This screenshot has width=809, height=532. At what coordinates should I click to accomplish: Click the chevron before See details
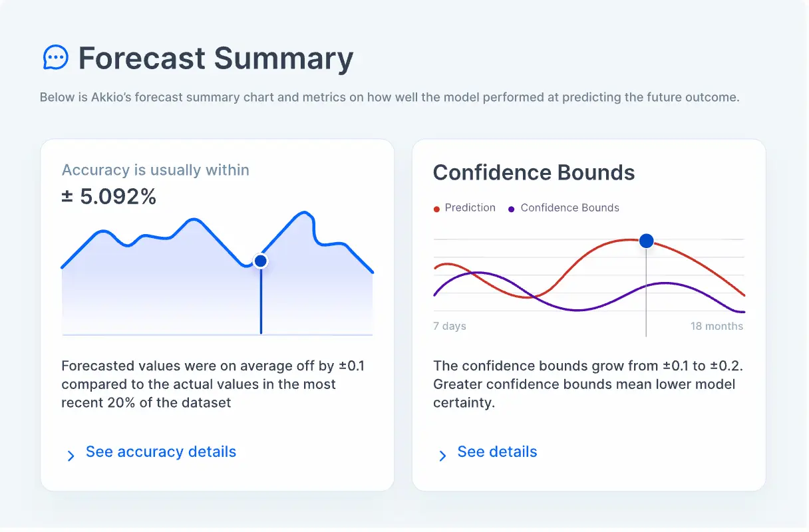tap(442, 455)
